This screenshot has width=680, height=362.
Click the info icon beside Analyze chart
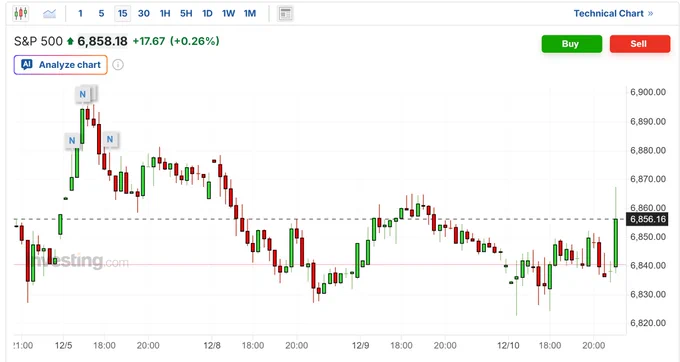tap(118, 65)
